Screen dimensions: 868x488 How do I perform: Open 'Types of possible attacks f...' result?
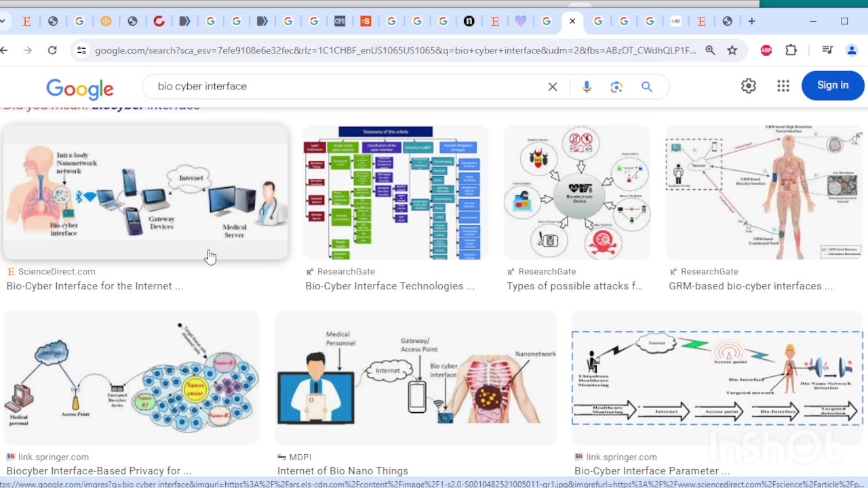pyautogui.click(x=574, y=286)
